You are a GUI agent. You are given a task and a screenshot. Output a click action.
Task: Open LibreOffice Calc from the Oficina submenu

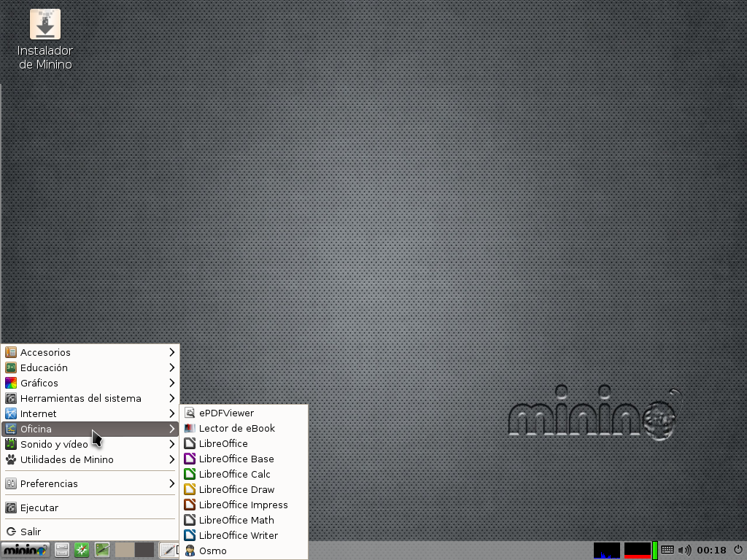tap(234, 474)
